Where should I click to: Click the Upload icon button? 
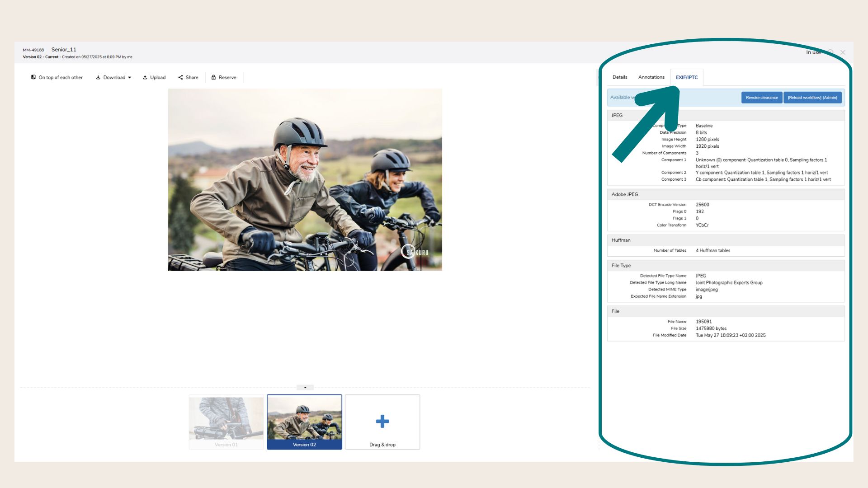[145, 77]
